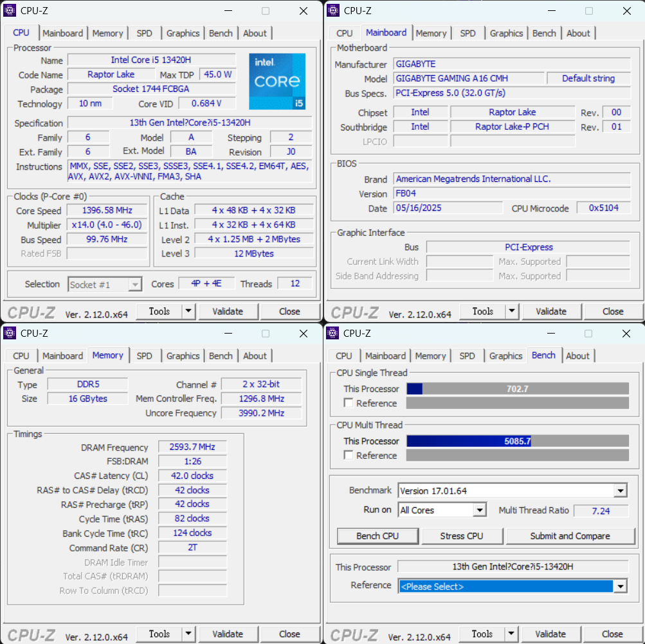Image resolution: width=645 pixels, height=644 pixels.
Task: Open Tools dropdown arrow in CPU window
Action: [x=188, y=311]
